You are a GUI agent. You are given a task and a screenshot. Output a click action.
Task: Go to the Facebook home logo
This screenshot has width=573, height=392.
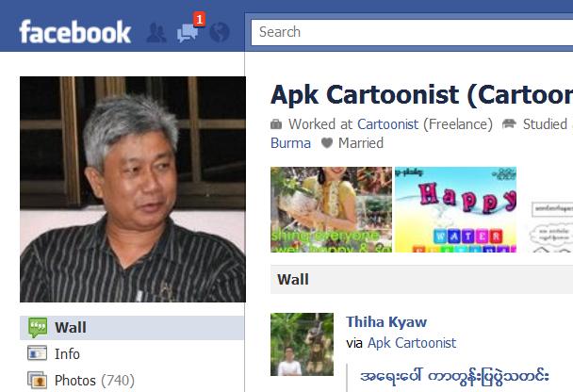point(74,32)
